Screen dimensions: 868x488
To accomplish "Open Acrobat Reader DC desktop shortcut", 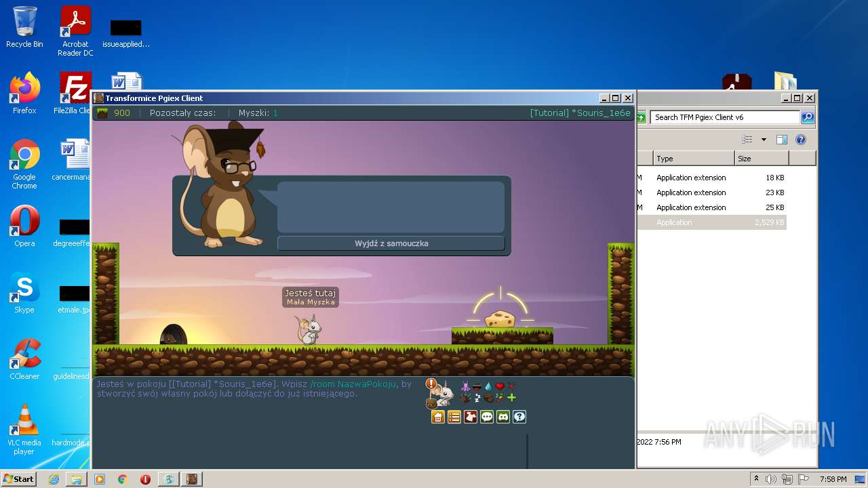I will coord(75,31).
